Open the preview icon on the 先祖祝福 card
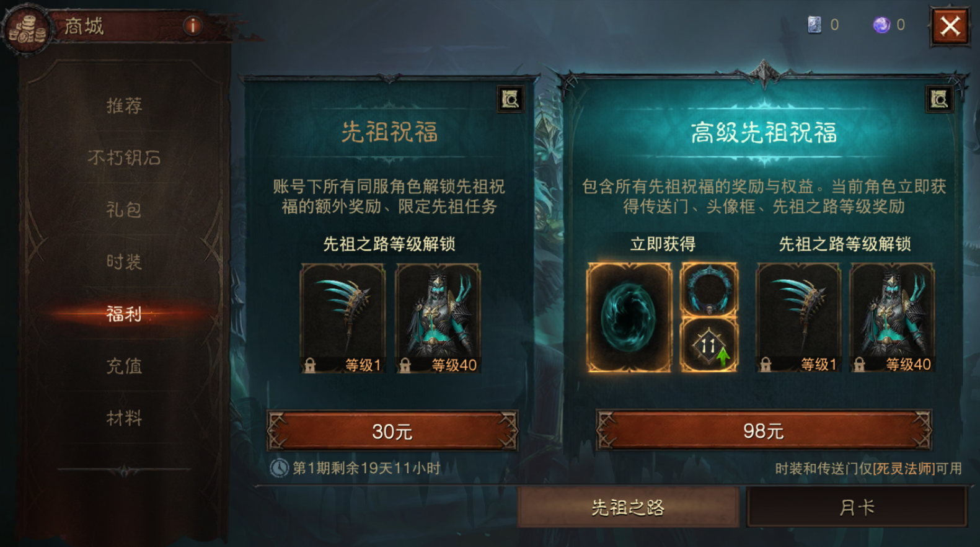 click(511, 99)
